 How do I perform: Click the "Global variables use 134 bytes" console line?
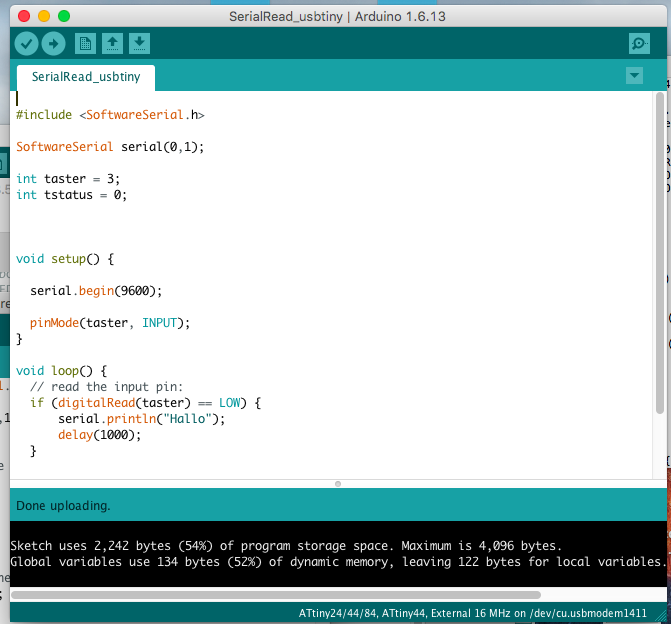point(338,562)
